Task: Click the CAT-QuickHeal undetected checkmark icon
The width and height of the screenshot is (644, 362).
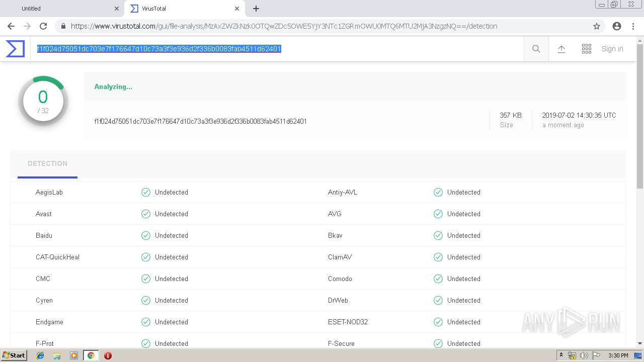Action: 146,257
